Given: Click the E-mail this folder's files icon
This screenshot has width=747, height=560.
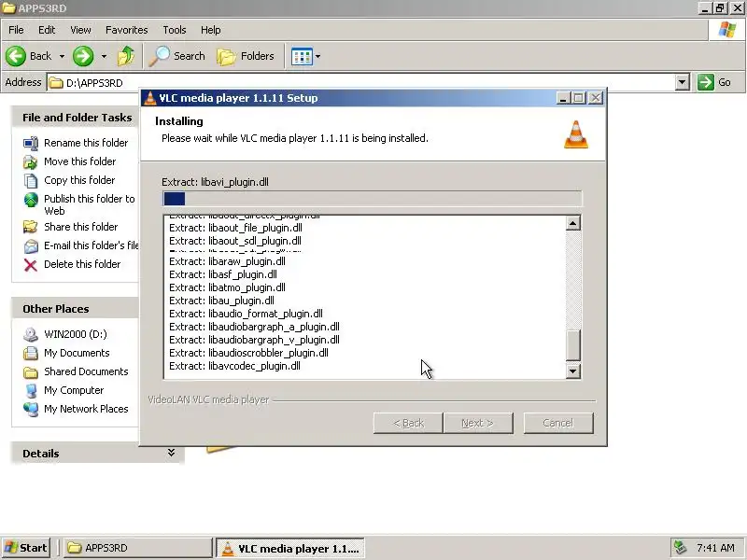Looking at the screenshot, I should pyautogui.click(x=31, y=246).
